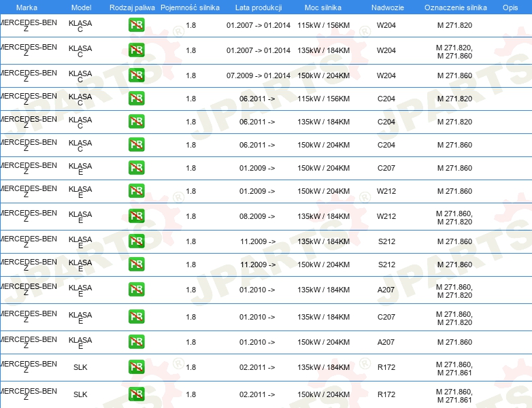Click the SLK model cell in the 150kW / 204KM row
Image resolution: width=532 pixels, height=408 pixels.
pyautogui.click(x=80, y=394)
